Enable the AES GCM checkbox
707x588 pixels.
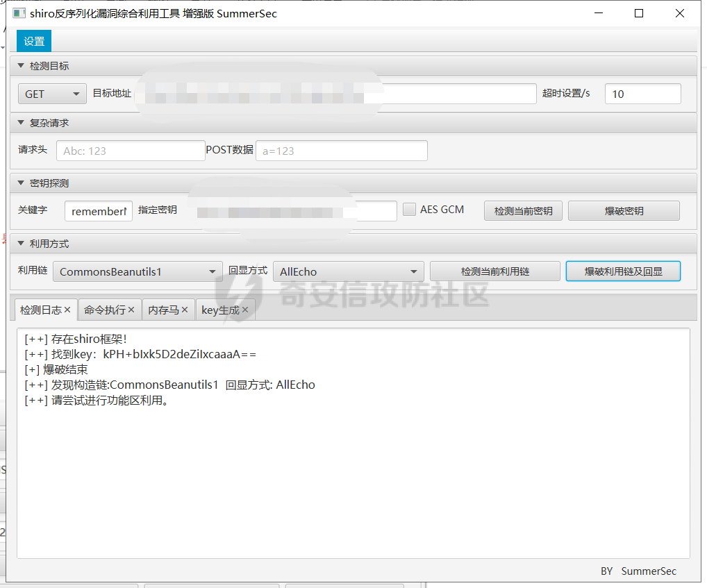click(x=410, y=210)
